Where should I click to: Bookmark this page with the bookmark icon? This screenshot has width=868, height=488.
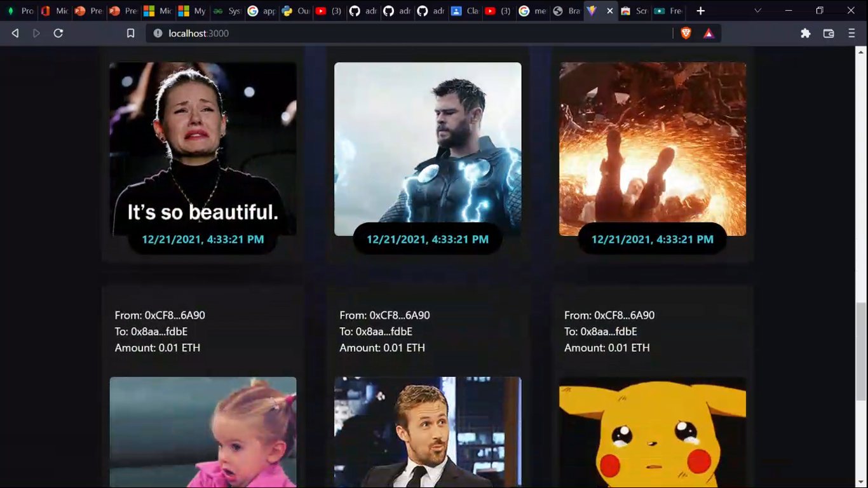click(130, 33)
